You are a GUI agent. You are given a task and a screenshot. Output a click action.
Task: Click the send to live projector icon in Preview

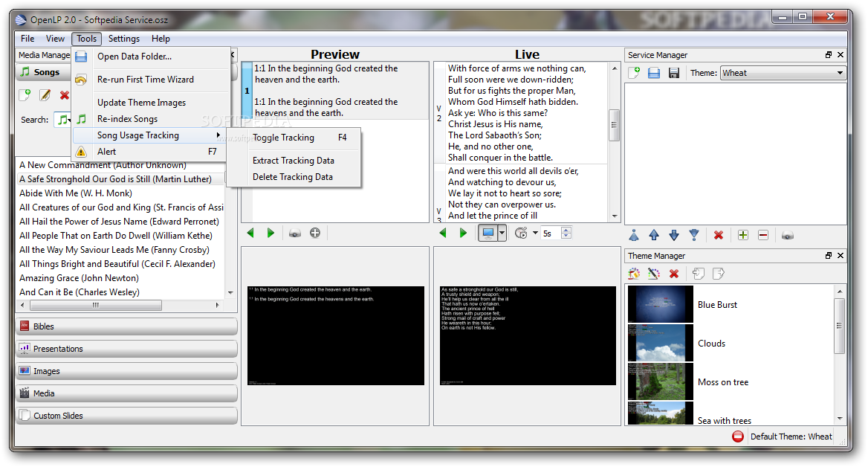[294, 233]
